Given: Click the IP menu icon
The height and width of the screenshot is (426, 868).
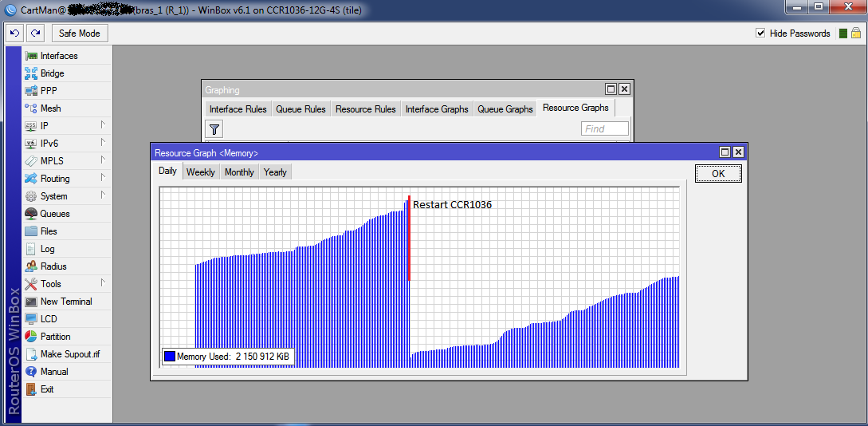Looking at the screenshot, I should [31, 126].
